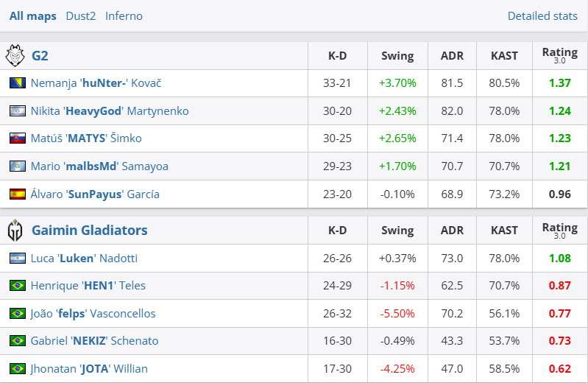The height and width of the screenshot is (383, 588).
Task: Click Gaimin Gladiators' Rating 3.0 header
Action: pos(559,231)
